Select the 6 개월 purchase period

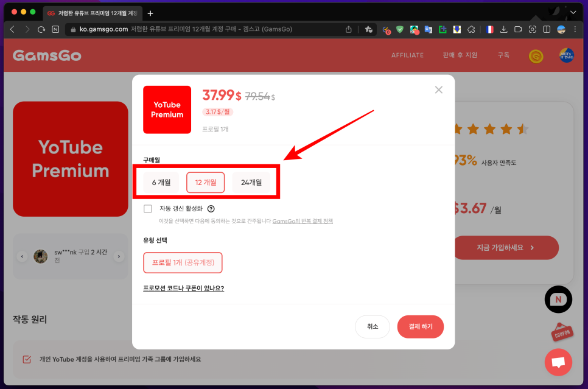click(x=161, y=182)
